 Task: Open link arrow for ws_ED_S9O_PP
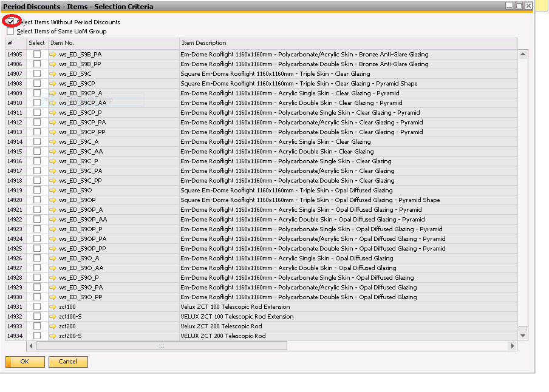pyautogui.click(x=52, y=297)
